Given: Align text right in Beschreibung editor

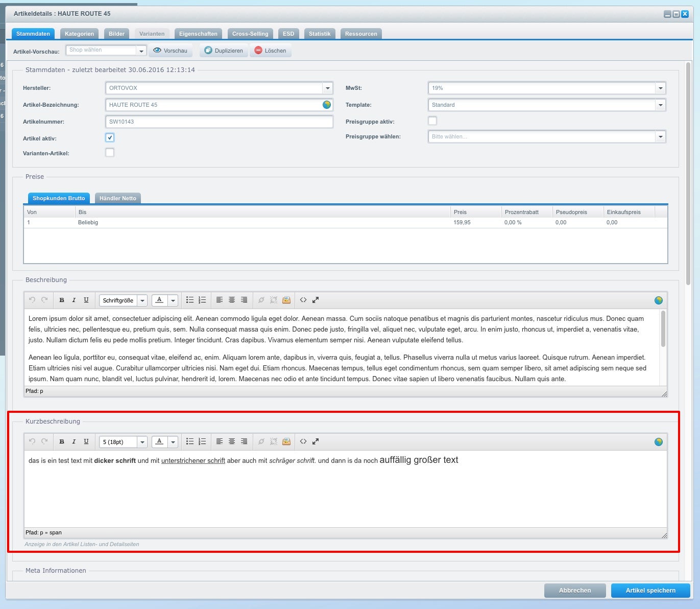Looking at the screenshot, I should (244, 300).
